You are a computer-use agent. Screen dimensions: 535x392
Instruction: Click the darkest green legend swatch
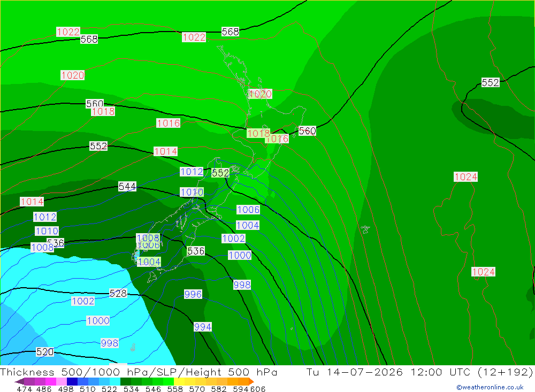point(126,381)
